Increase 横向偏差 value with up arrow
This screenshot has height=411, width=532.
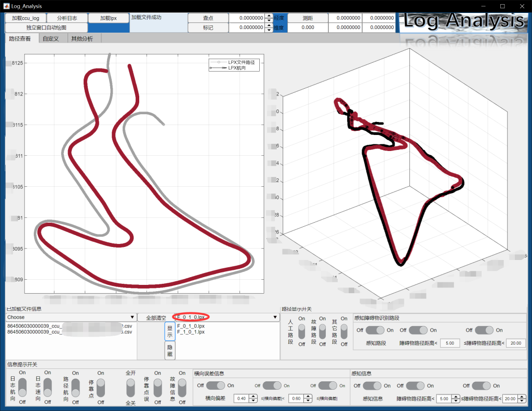pyautogui.click(x=253, y=396)
